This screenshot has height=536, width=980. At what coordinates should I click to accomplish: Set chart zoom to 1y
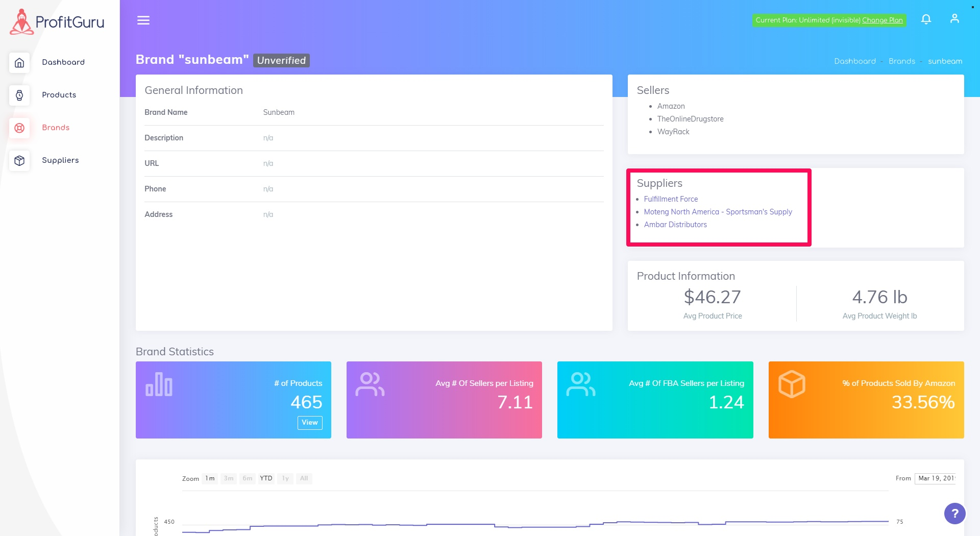(285, 478)
